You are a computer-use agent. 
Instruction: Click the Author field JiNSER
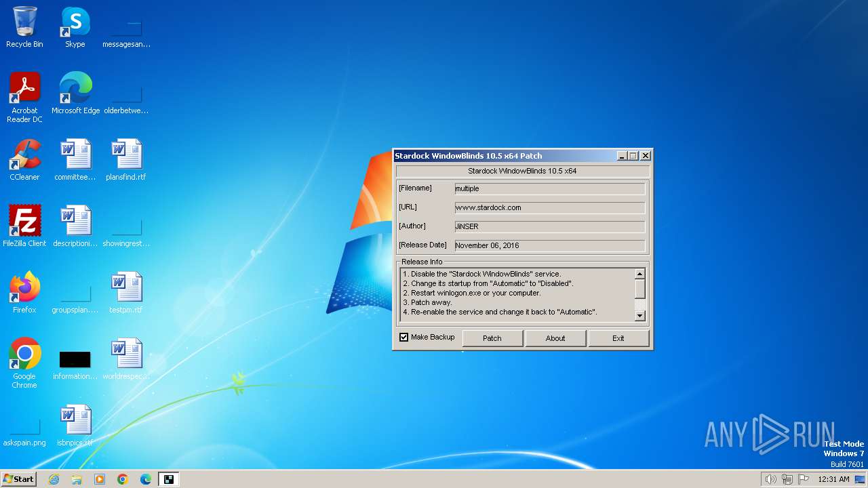(x=550, y=226)
